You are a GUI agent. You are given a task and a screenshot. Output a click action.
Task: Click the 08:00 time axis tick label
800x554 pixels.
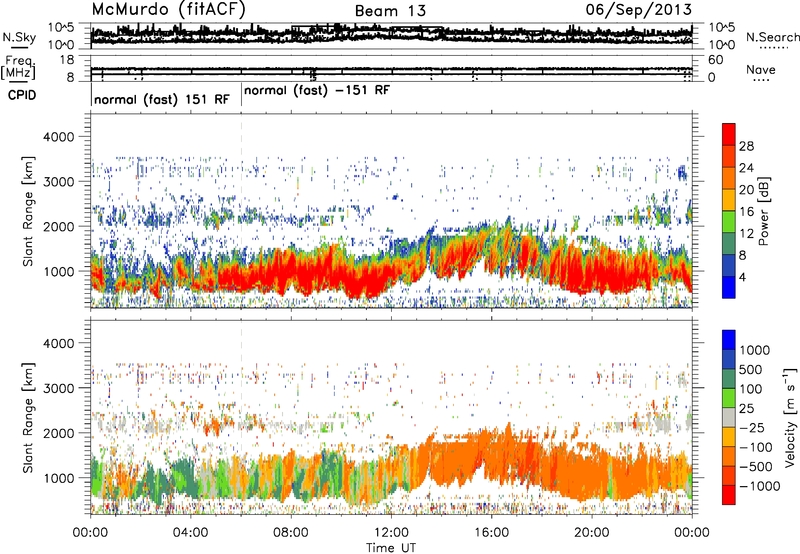291,533
